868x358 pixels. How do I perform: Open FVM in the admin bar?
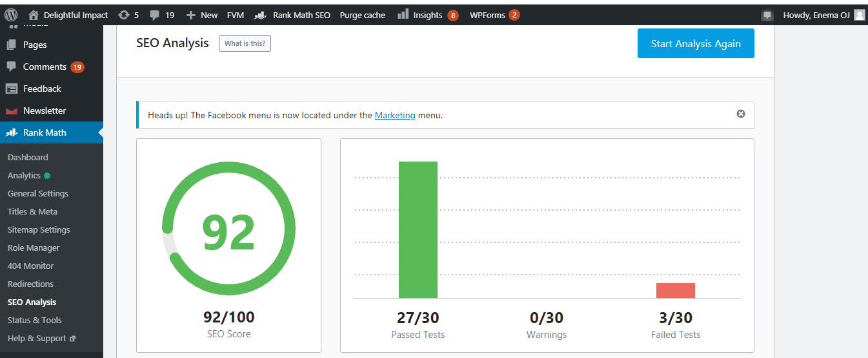pyautogui.click(x=236, y=15)
